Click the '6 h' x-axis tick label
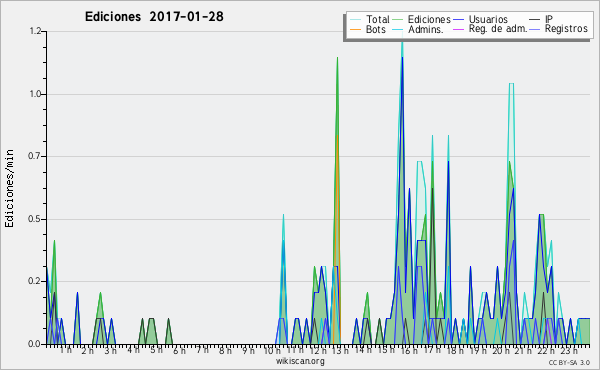This screenshot has width=600, height=370. [x=179, y=351]
